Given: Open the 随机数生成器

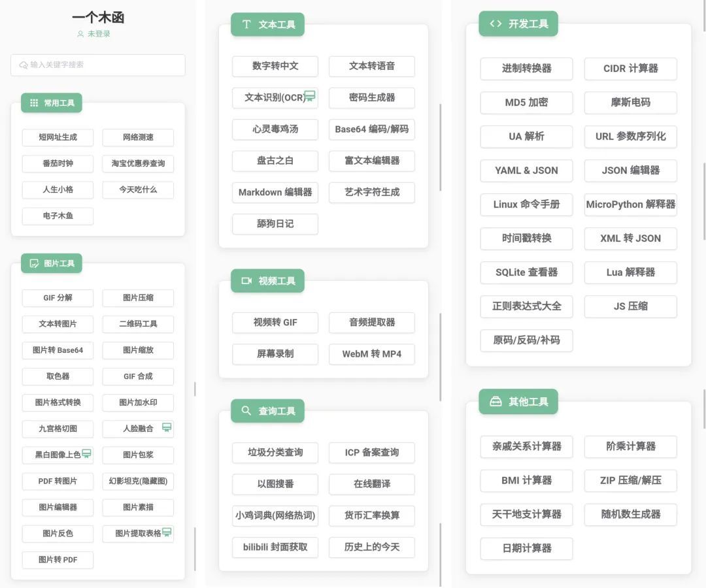Looking at the screenshot, I should [x=630, y=515].
